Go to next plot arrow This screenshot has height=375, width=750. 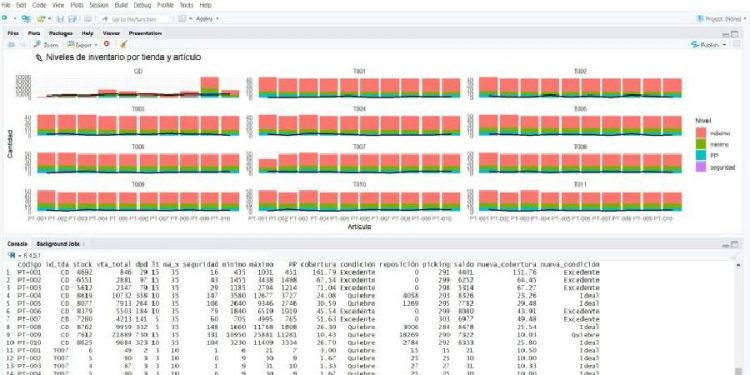22,44
